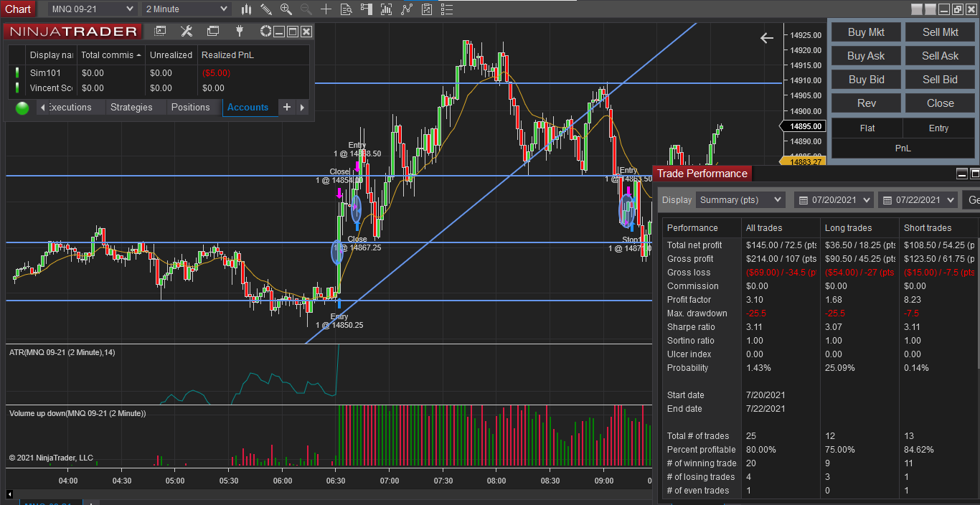Click the 14895.00 current price marker
Image resolution: width=980 pixels, height=505 pixels.
802,126
